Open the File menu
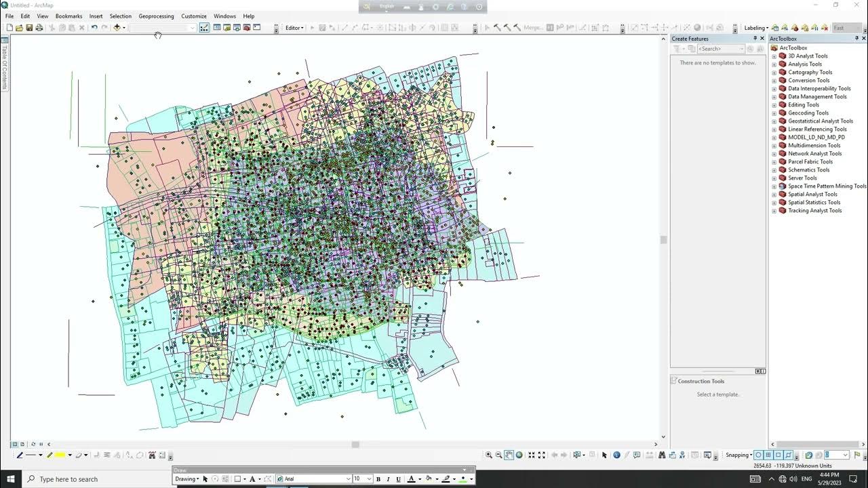Screen dimensions: 868x488 pos(9,16)
